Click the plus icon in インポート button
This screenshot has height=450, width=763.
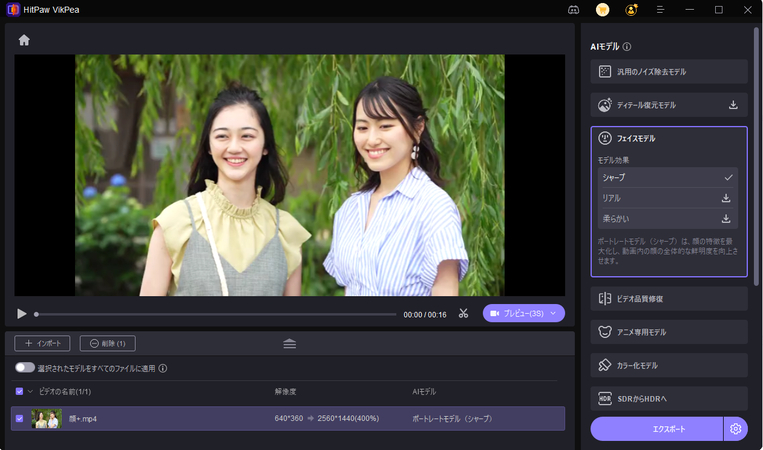[29, 343]
